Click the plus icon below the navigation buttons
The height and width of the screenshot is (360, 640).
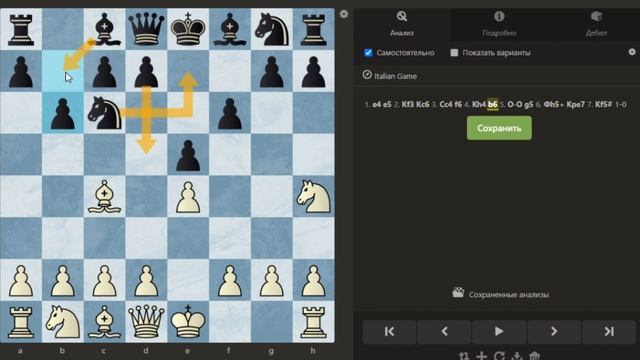(482, 356)
